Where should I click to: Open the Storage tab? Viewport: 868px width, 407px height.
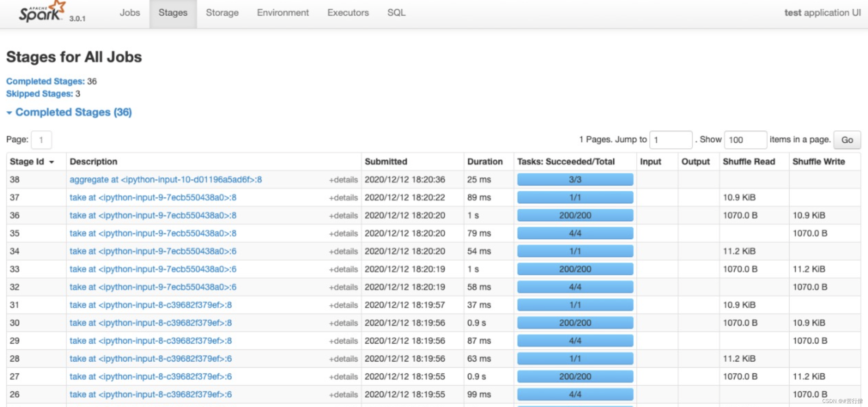[x=222, y=13]
